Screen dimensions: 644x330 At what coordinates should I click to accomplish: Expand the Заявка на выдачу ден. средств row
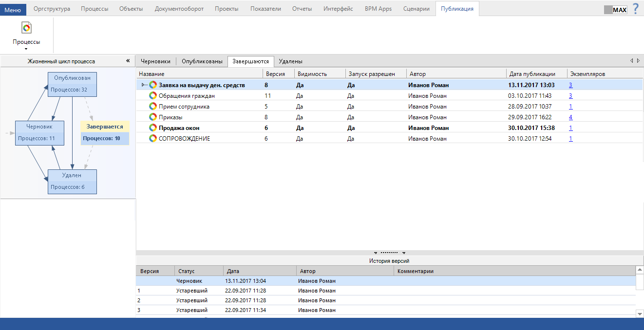143,85
